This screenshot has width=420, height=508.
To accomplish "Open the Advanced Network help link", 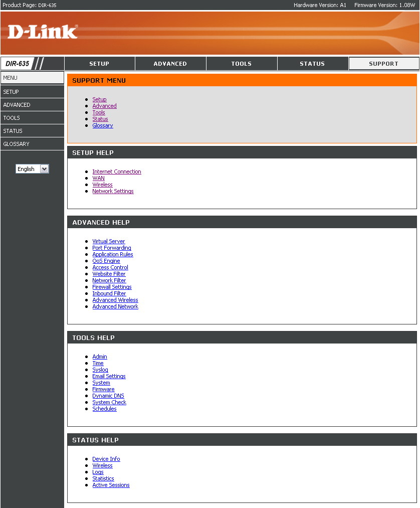I will (x=115, y=306).
